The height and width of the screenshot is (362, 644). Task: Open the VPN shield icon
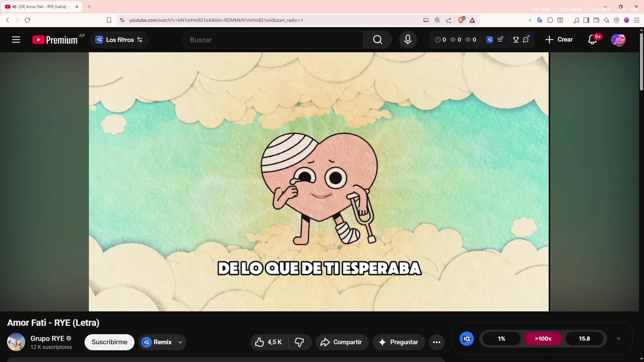point(616,20)
